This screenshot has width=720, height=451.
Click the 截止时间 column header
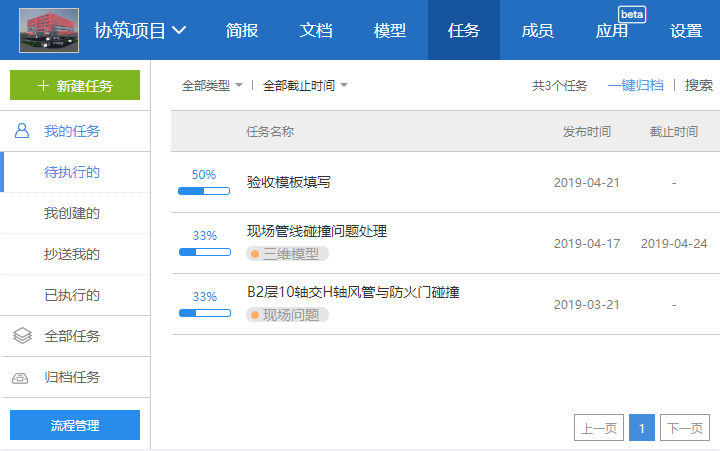pos(674,132)
